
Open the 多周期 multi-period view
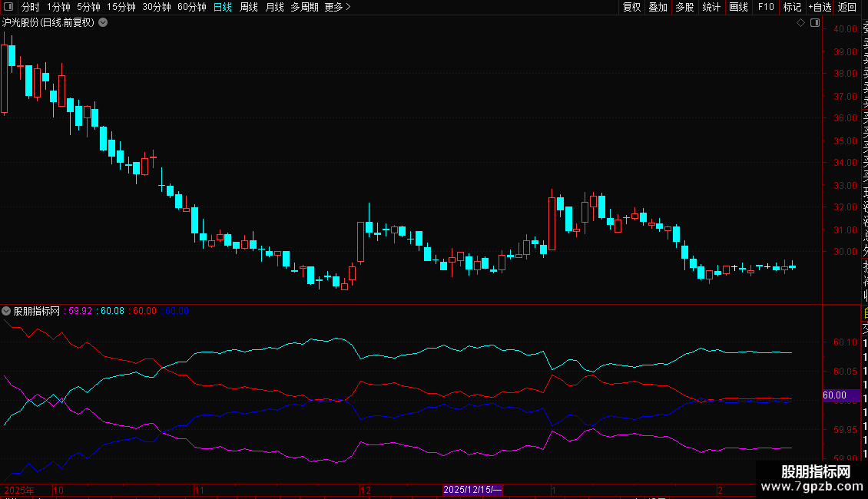pyautogui.click(x=304, y=7)
